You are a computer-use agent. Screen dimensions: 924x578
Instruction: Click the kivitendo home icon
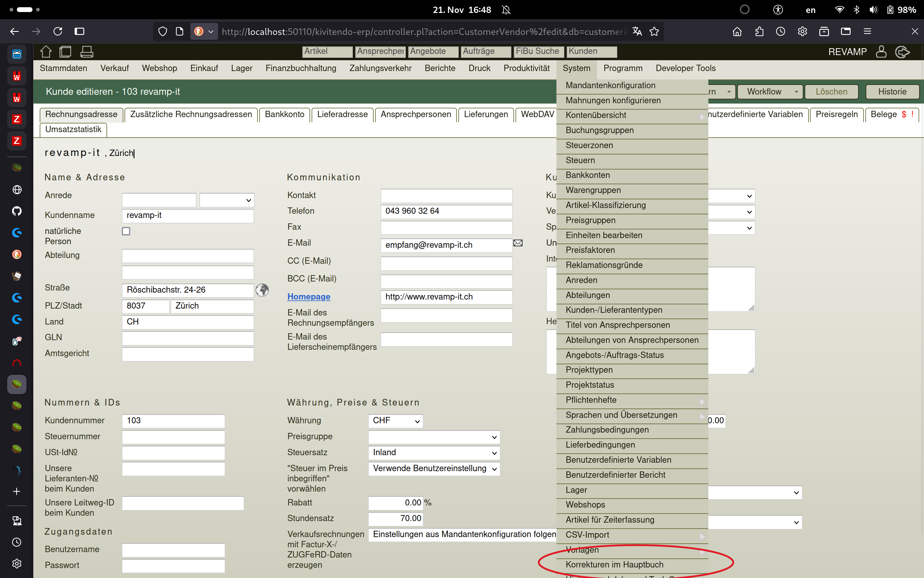click(46, 51)
